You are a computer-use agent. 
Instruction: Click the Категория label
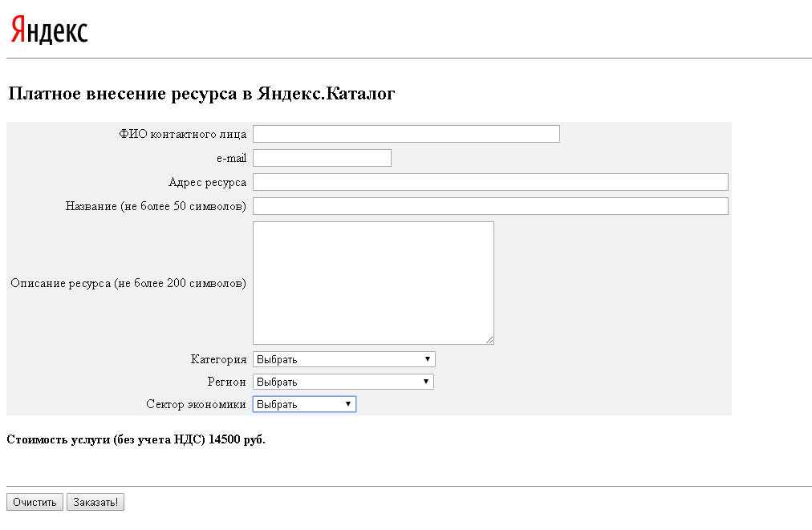point(218,359)
